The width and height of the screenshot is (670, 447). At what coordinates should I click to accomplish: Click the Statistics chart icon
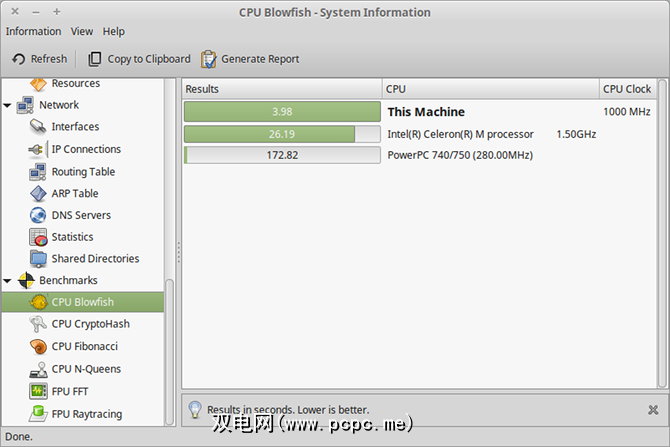38,237
